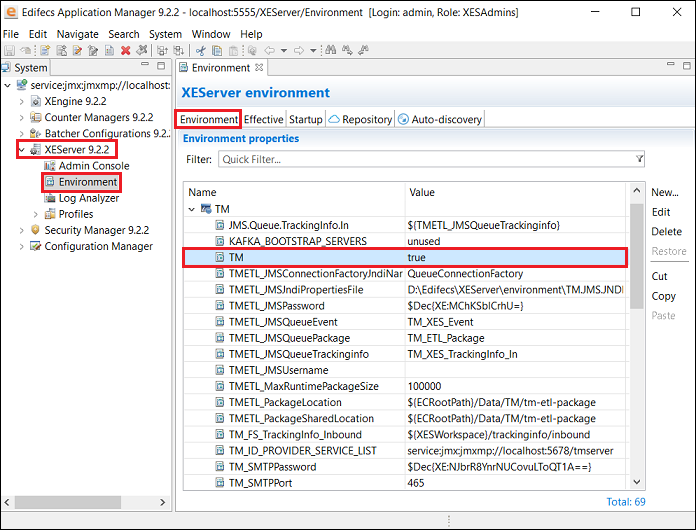Viewport: 696px width, 530px height.
Task: Click the Delete button beside table
Action: click(666, 232)
